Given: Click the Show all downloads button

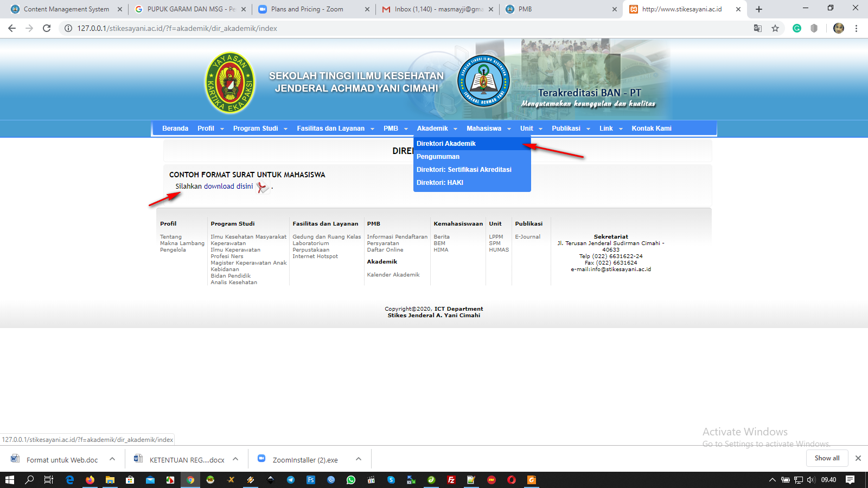Looking at the screenshot, I should tap(827, 458).
